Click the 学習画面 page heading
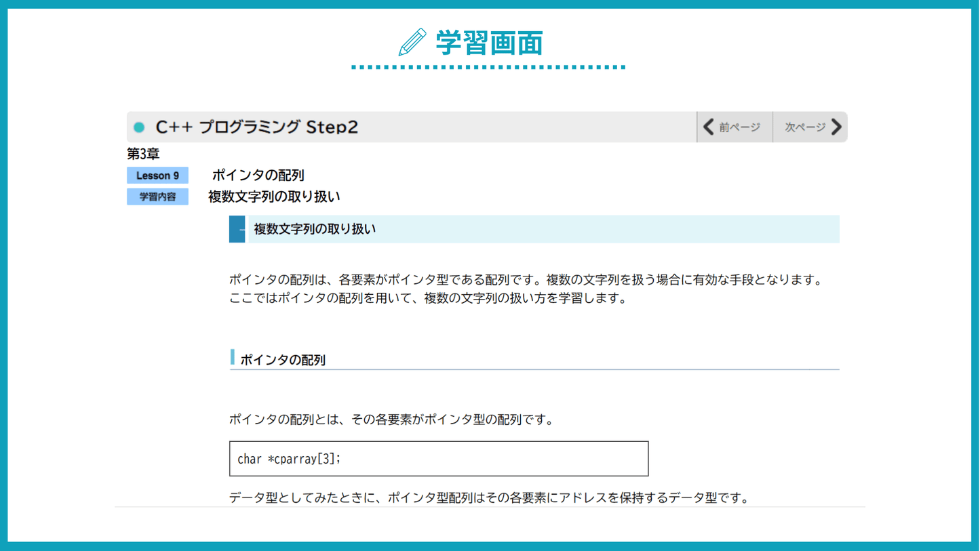This screenshot has height=551, width=980. (489, 43)
